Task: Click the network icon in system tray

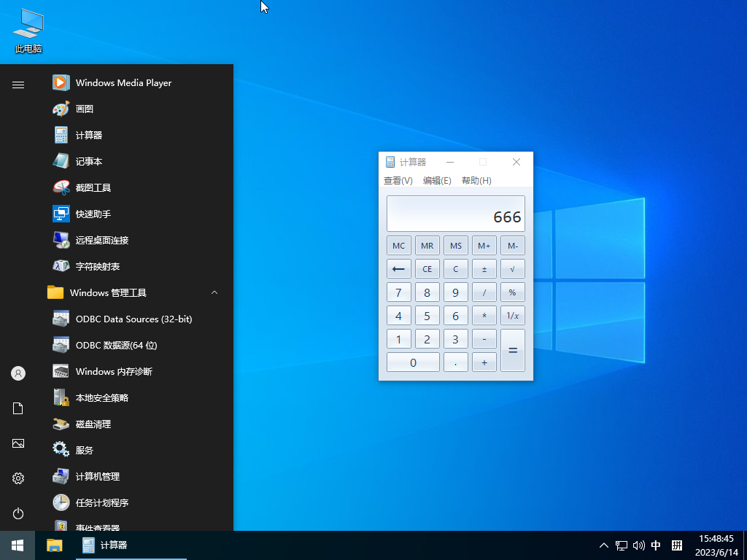Action: click(622, 545)
